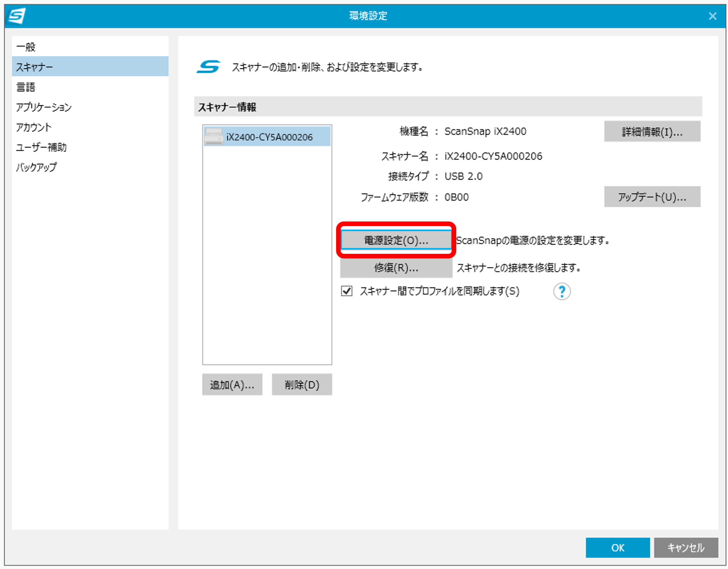Screen dimensions: 728x569
Task: Open the アプリケーション settings section
Action: [44, 107]
